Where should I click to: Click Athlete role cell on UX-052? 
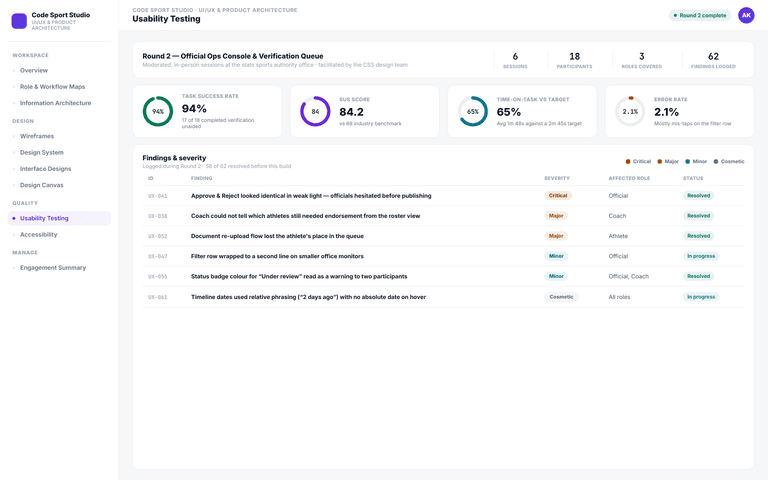[618, 236]
